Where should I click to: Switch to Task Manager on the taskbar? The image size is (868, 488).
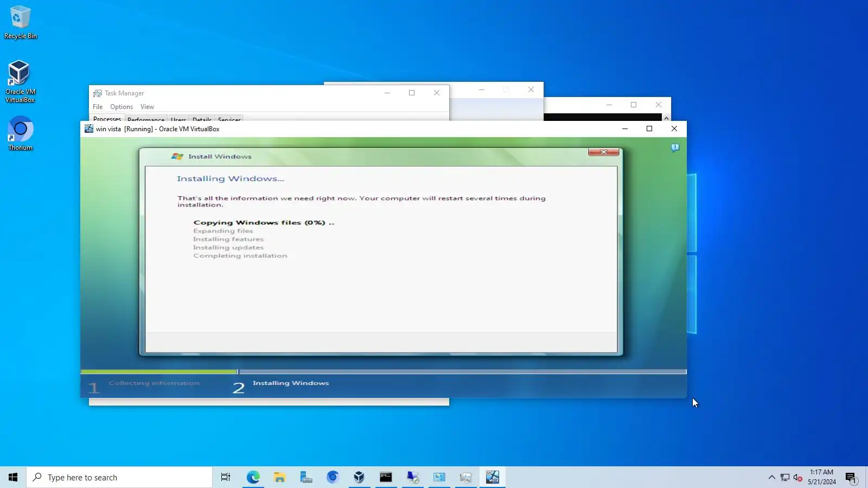pyautogui.click(x=465, y=477)
